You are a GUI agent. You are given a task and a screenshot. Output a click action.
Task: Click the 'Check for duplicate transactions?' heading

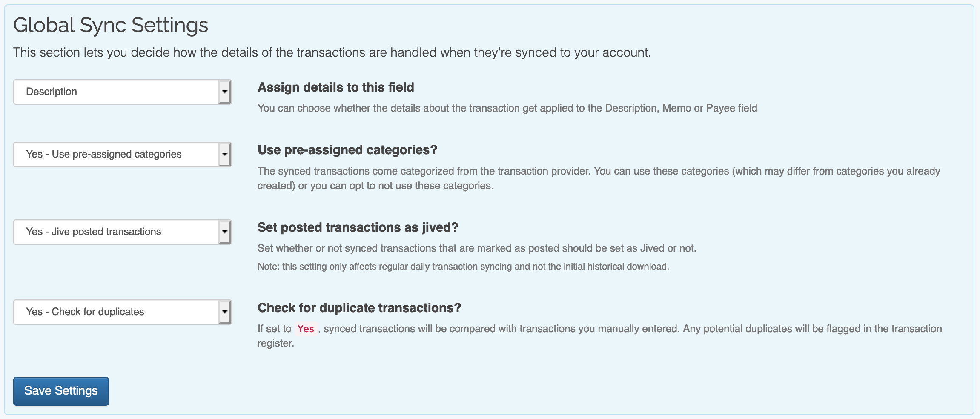click(x=359, y=308)
